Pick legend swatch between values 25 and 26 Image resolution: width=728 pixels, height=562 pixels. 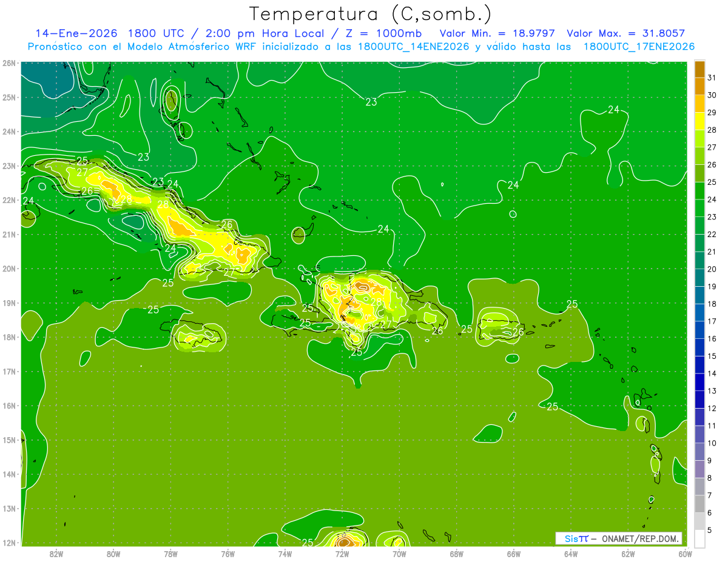699,173
